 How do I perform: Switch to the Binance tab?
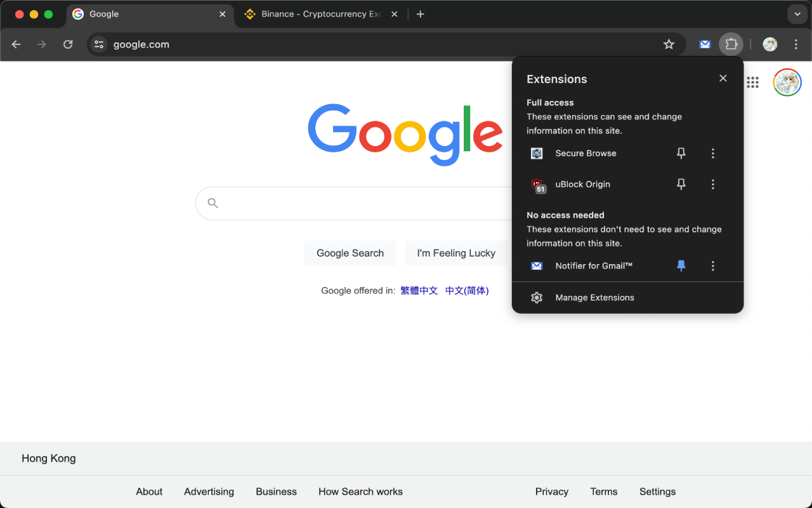[x=317, y=13]
